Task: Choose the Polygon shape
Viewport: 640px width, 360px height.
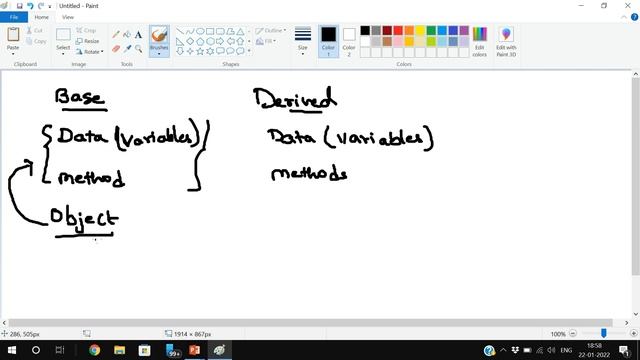Action: [230, 31]
